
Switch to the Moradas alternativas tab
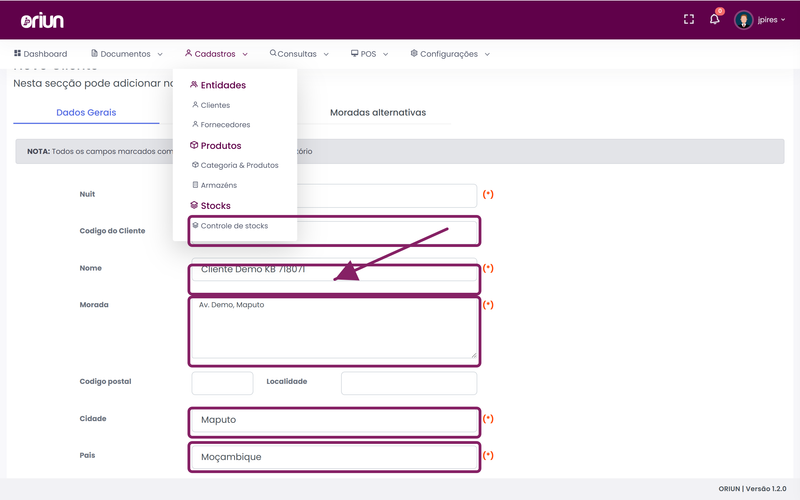click(378, 112)
